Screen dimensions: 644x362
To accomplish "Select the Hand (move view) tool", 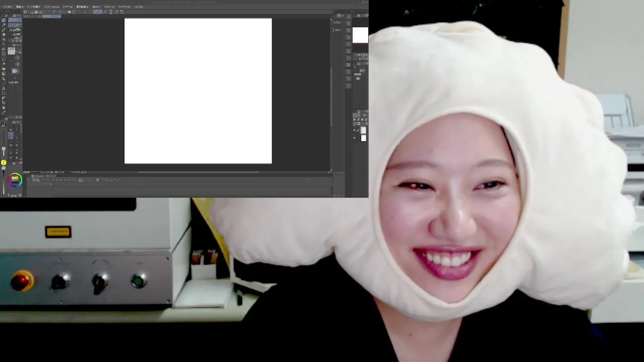I will pyautogui.click(x=4, y=108).
